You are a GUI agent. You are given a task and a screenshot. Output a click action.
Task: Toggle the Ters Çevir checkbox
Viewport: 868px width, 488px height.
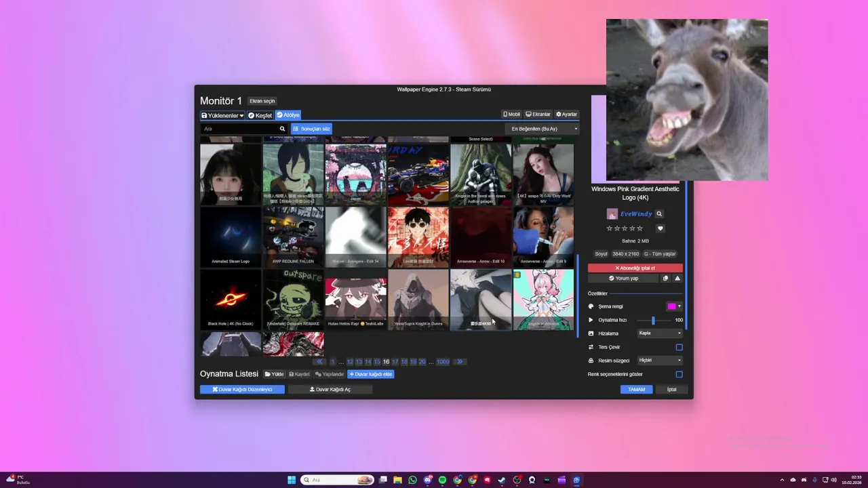(679, 347)
